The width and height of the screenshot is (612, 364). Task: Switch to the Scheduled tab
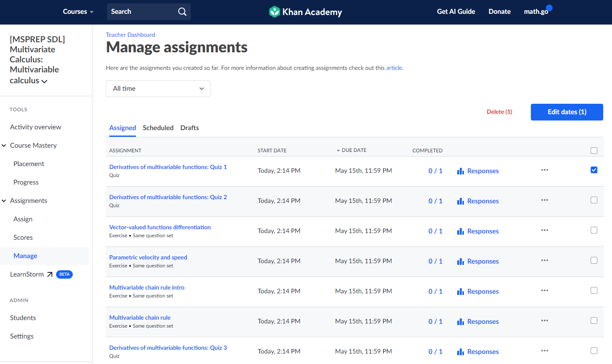tap(158, 128)
